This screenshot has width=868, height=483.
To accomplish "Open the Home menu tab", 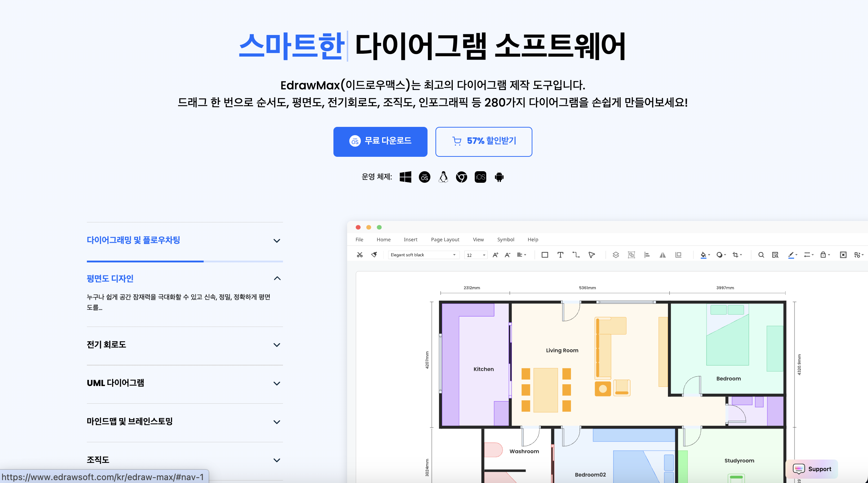I will click(384, 239).
